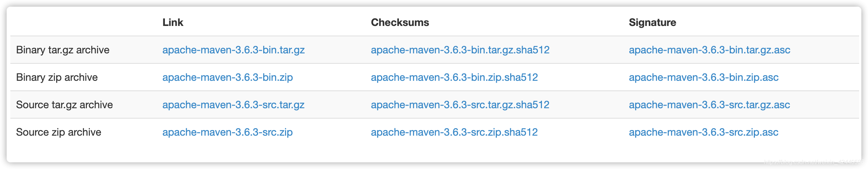
Task: Click the Link column header
Action: click(173, 23)
